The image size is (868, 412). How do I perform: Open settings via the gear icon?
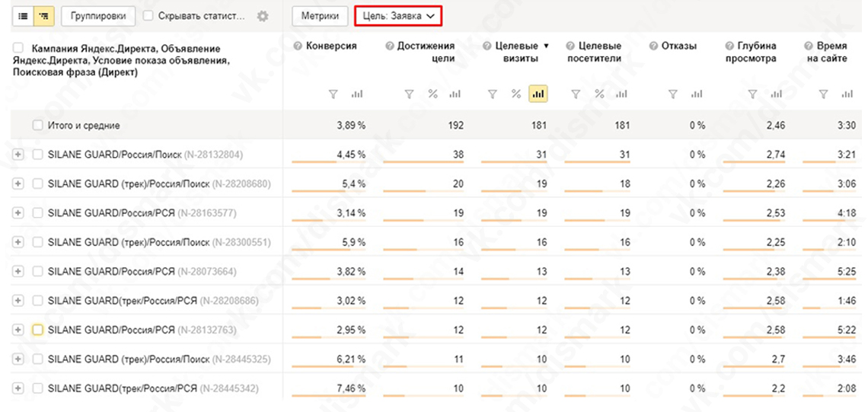[263, 16]
